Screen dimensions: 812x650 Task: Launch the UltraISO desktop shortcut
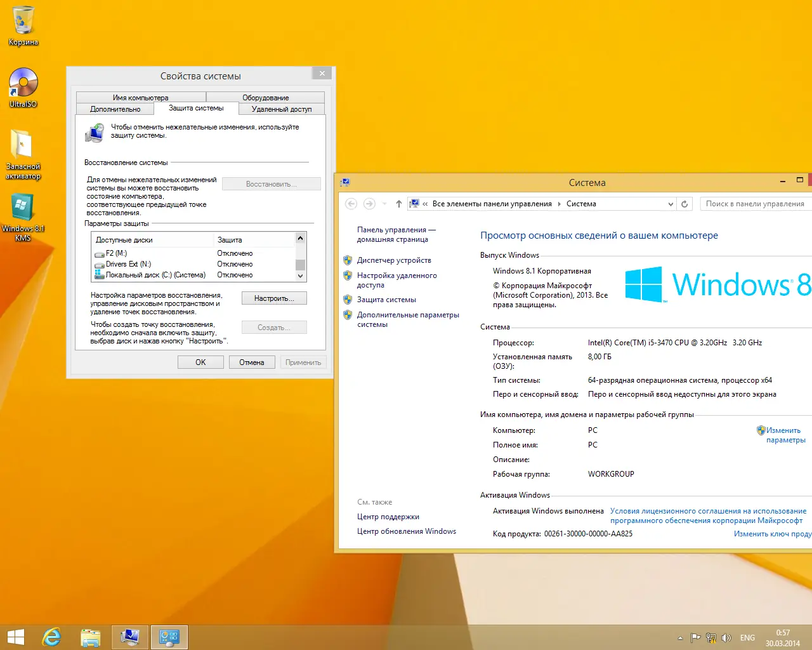pyautogui.click(x=23, y=88)
